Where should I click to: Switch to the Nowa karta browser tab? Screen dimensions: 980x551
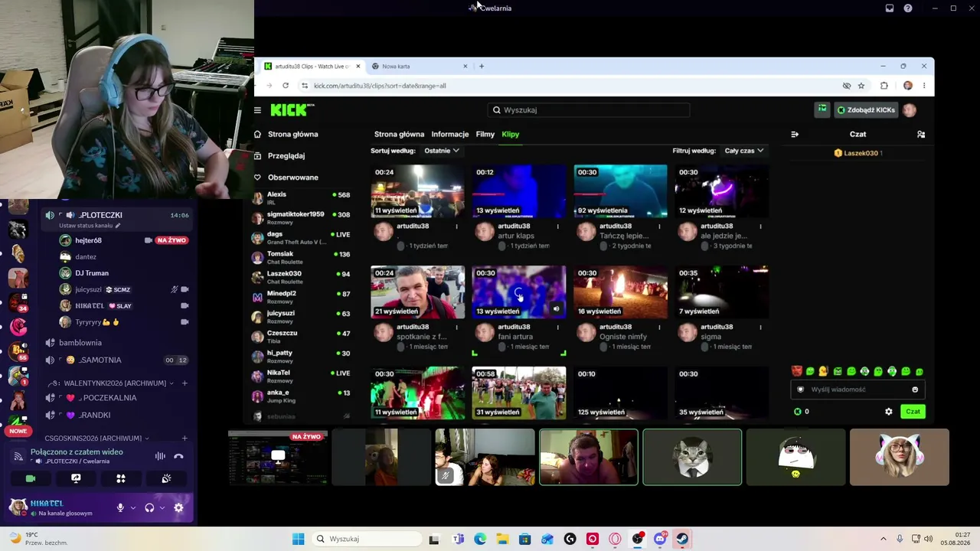pyautogui.click(x=420, y=67)
